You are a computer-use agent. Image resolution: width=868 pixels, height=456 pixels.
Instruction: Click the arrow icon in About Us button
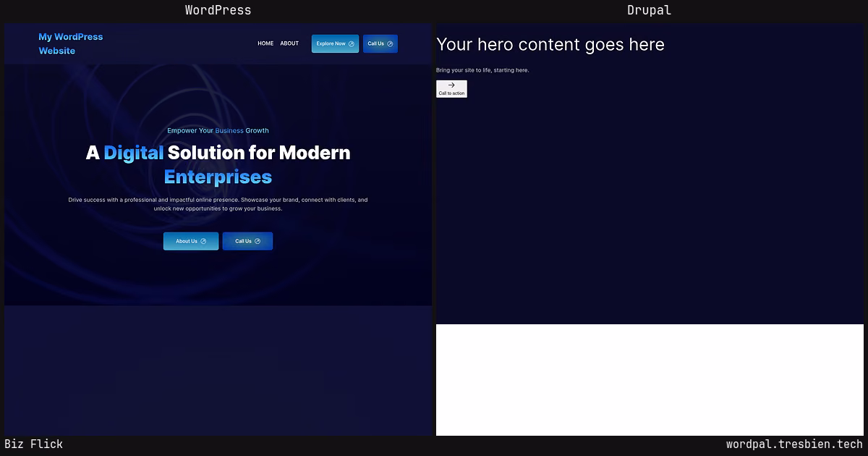(x=203, y=241)
